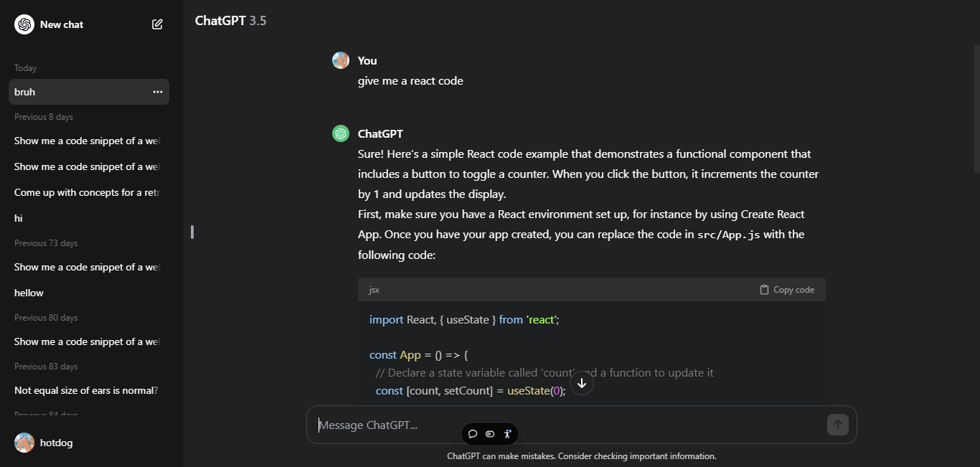Open the ChatGPT 3.5 model selector
The image size is (980, 467).
pyautogui.click(x=230, y=21)
